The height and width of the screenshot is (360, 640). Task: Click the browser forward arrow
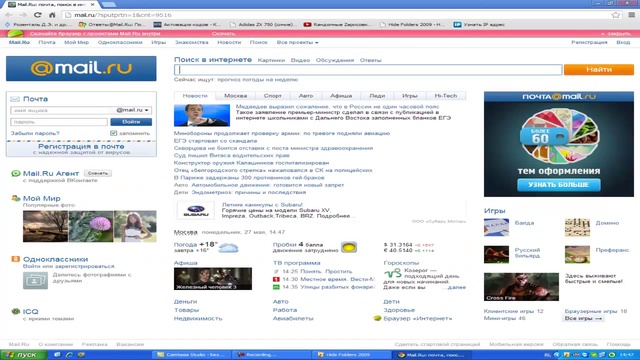pyautogui.click(x=23, y=15)
